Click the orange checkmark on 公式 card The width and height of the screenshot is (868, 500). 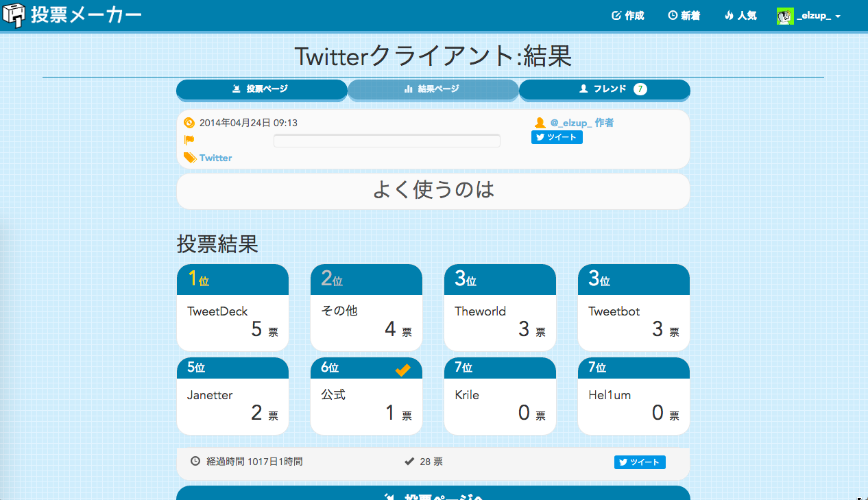point(403,370)
